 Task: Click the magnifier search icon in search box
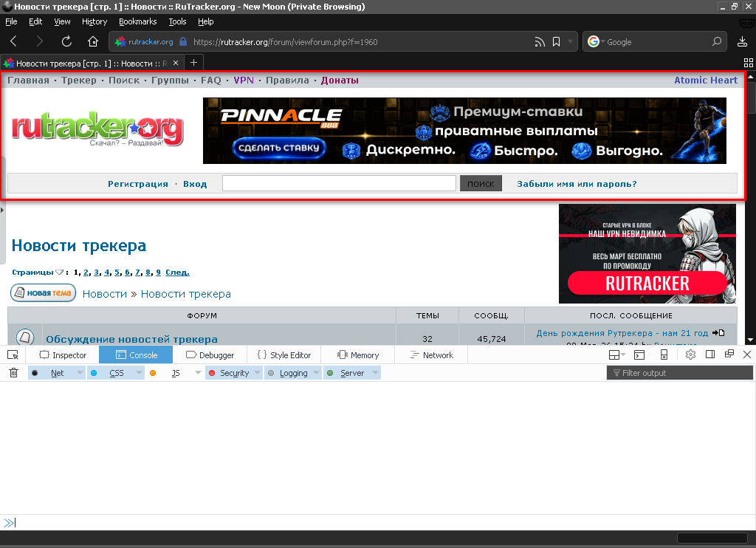click(x=717, y=41)
